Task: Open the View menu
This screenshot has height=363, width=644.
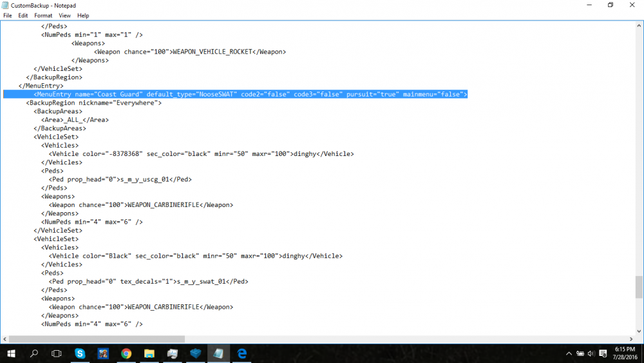Action: (64, 15)
